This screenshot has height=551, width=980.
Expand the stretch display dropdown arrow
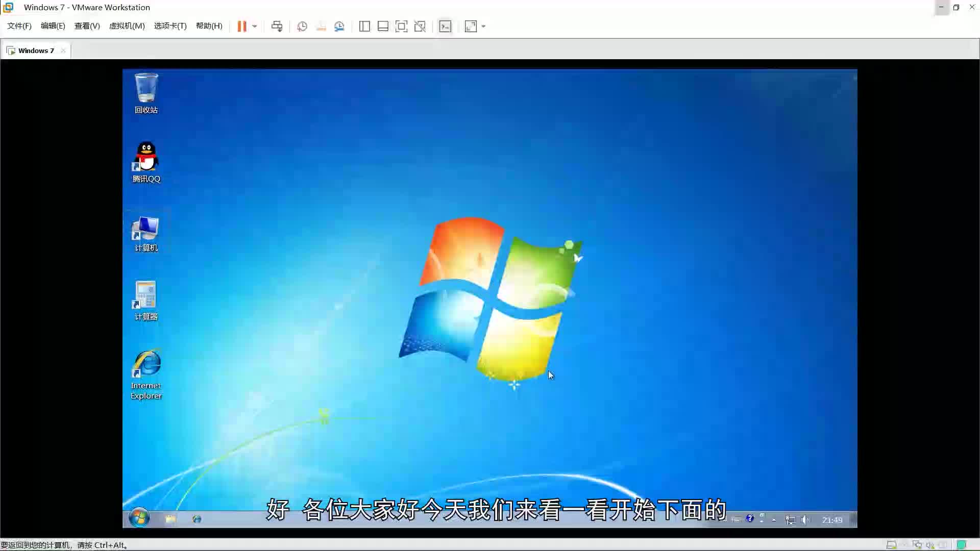[x=483, y=26]
